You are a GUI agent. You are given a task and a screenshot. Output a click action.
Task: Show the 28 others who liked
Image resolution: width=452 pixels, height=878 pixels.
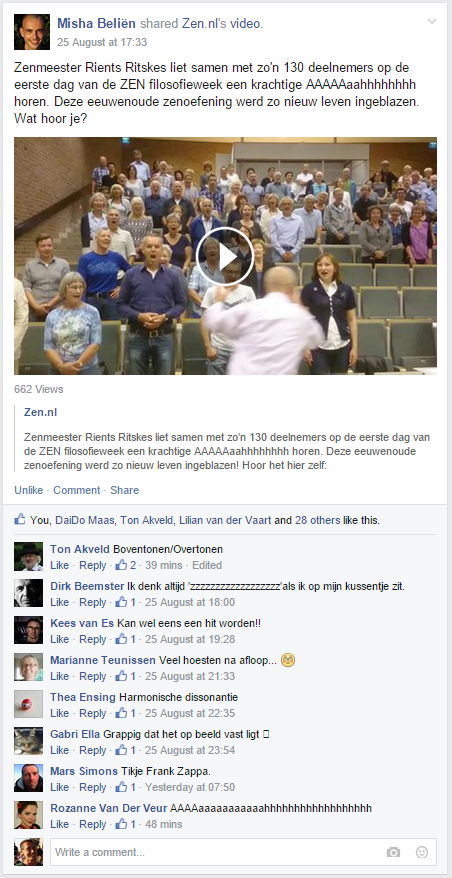(x=317, y=520)
